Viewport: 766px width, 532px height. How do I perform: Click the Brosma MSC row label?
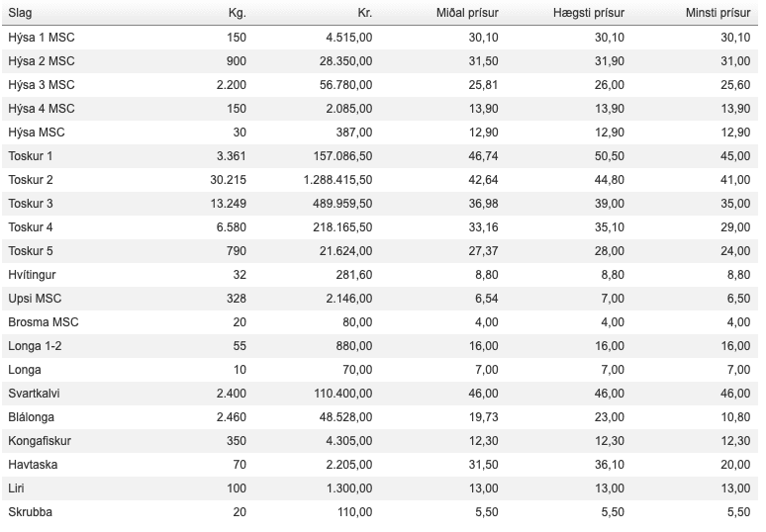coord(44,322)
